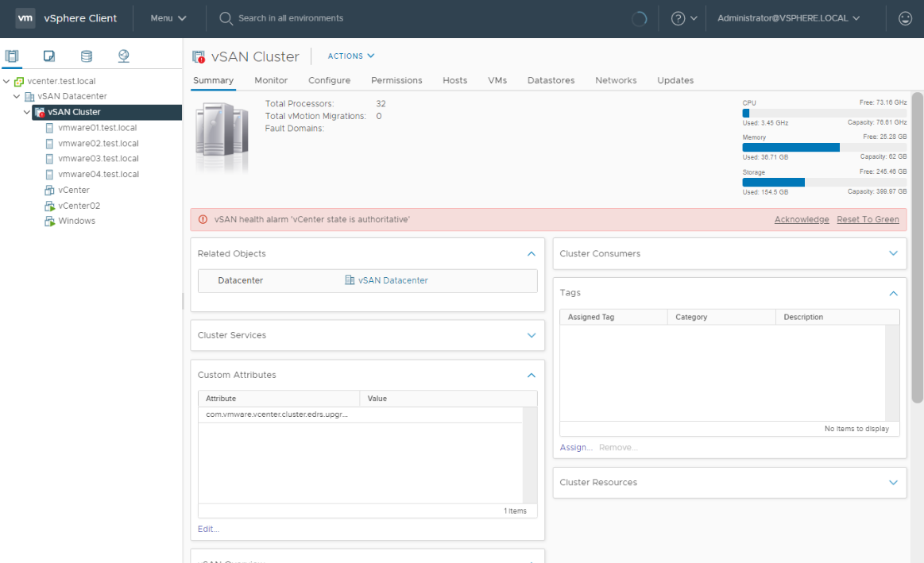Select the Summary tab
The image size is (924, 563).
(213, 81)
